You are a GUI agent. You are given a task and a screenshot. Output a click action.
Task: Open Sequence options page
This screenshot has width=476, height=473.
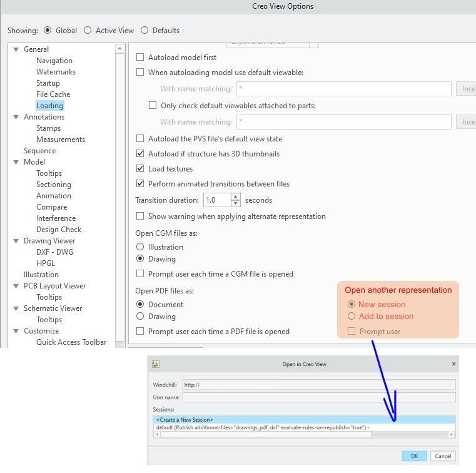pos(40,151)
